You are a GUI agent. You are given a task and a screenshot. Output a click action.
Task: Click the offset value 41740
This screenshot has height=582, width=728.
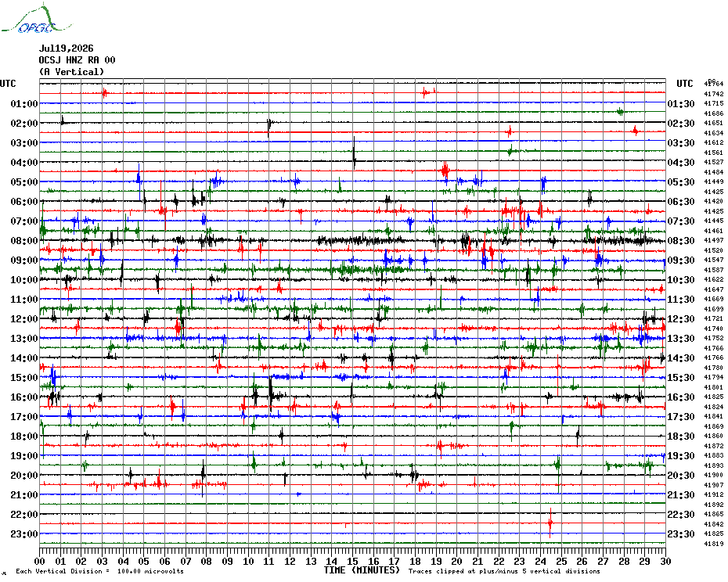(x=714, y=329)
